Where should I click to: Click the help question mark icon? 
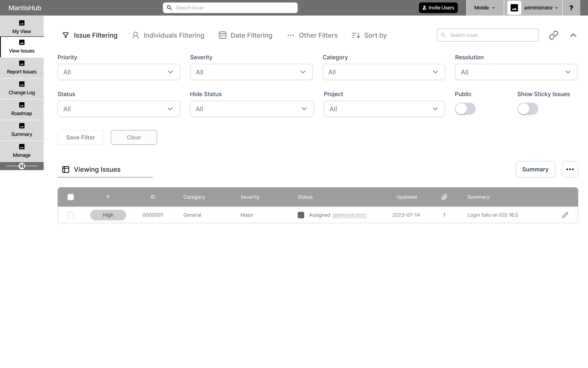(x=571, y=8)
